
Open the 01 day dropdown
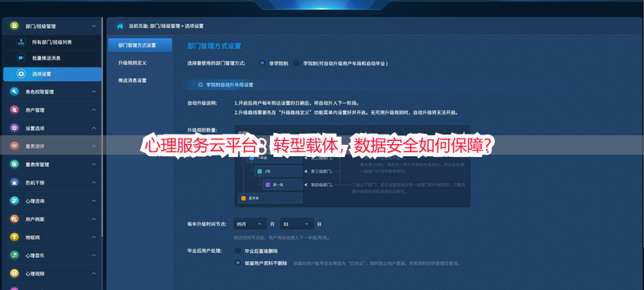coord(297,224)
